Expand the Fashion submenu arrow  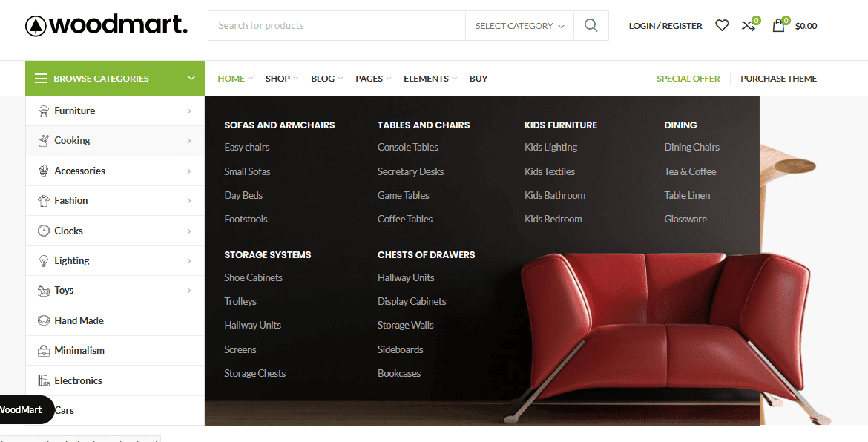click(189, 202)
